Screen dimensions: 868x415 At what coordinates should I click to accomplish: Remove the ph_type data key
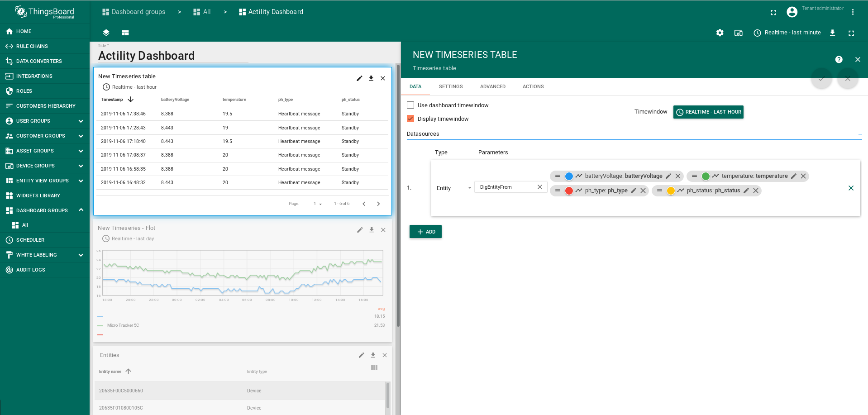[x=643, y=191]
